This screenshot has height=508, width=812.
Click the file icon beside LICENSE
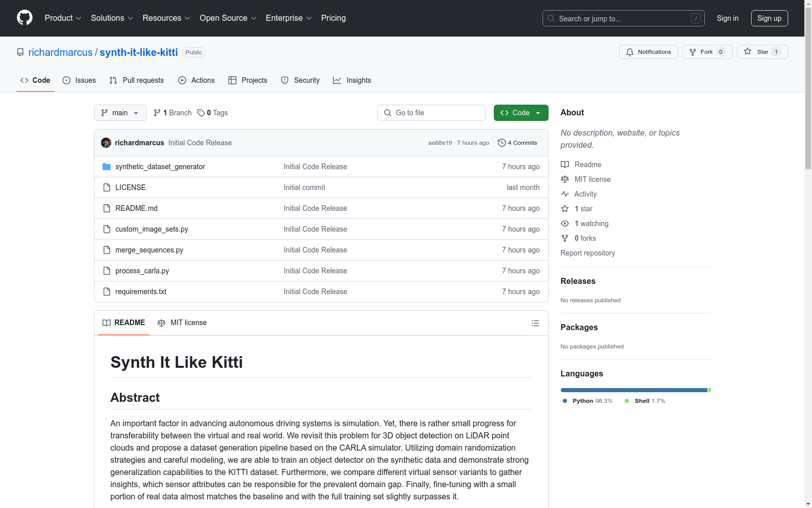tap(107, 187)
